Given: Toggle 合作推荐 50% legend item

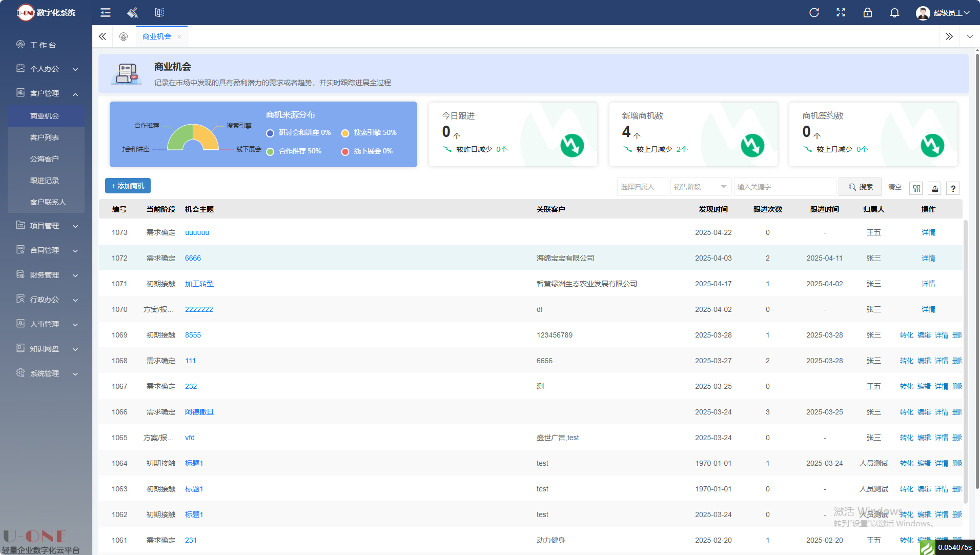Looking at the screenshot, I should point(294,151).
